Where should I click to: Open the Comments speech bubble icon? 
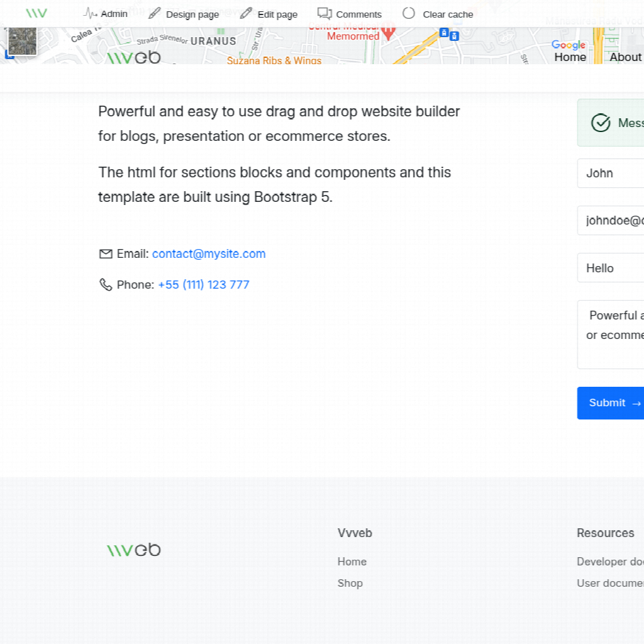pyautogui.click(x=325, y=13)
